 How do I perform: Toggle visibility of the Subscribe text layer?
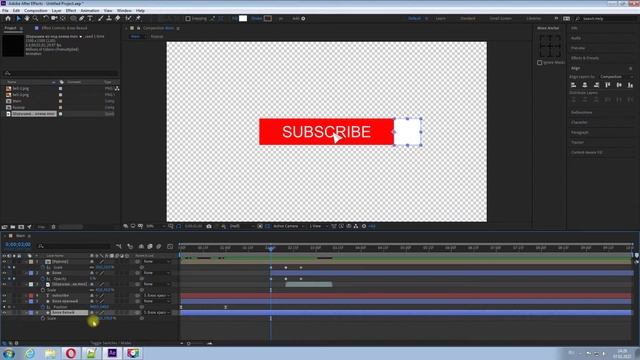(4, 296)
